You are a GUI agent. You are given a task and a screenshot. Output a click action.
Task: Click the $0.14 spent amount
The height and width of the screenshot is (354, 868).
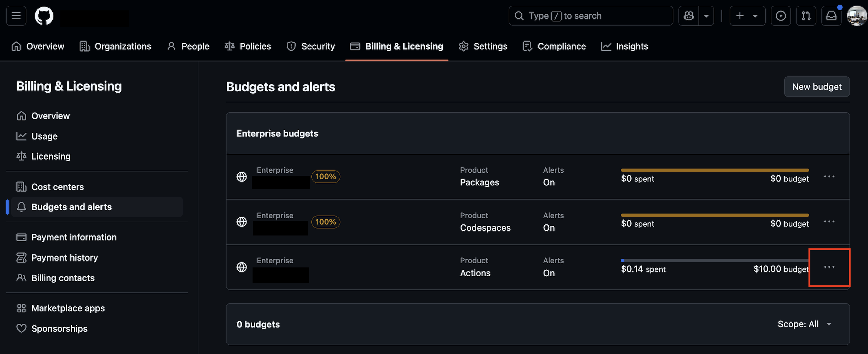[x=643, y=269]
